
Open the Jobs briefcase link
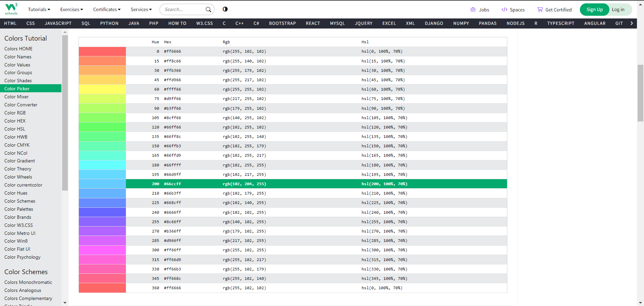coord(473,9)
